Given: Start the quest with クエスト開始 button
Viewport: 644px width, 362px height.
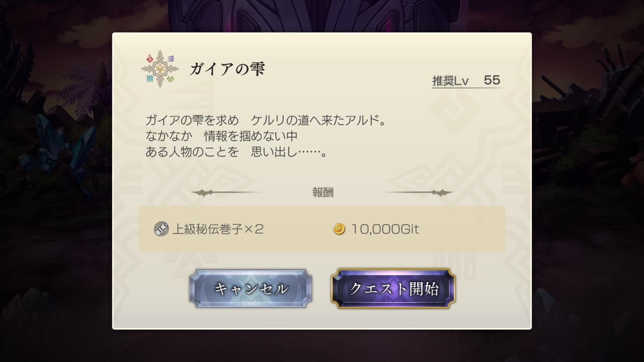Looking at the screenshot, I should pos(393,289).
